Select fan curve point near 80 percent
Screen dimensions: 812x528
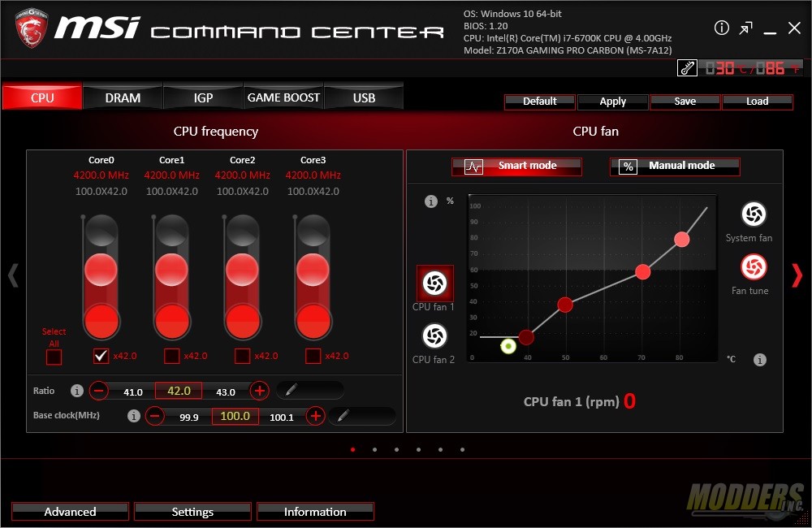click(682, 240)
